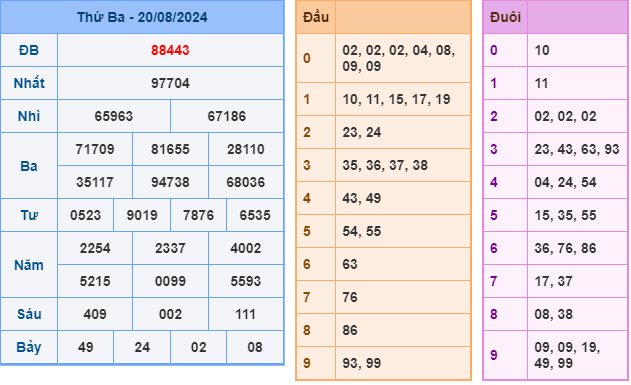Click Đuôi cell '04, 24, 54'
Viewport: 631px width, 385px height.
pyautogui.click(x=577, y=182)
